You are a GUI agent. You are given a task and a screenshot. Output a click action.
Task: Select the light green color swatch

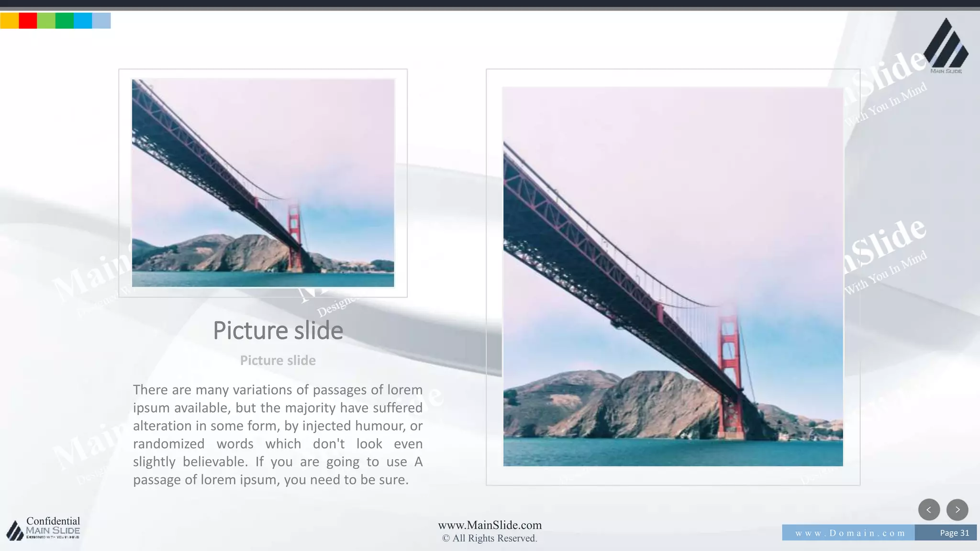tap(46, 21)
